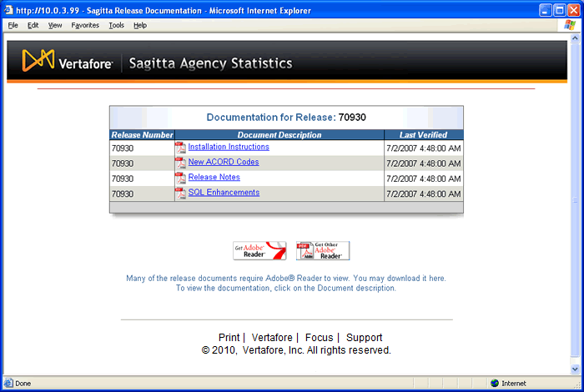Click the Vertafore logo in header
Screen dimensions: 584x392
point(67,61)
